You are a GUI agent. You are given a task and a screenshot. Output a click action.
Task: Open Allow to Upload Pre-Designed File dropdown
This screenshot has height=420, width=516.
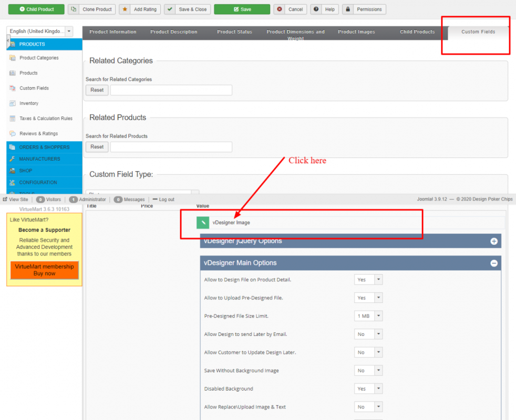[368, 298]
